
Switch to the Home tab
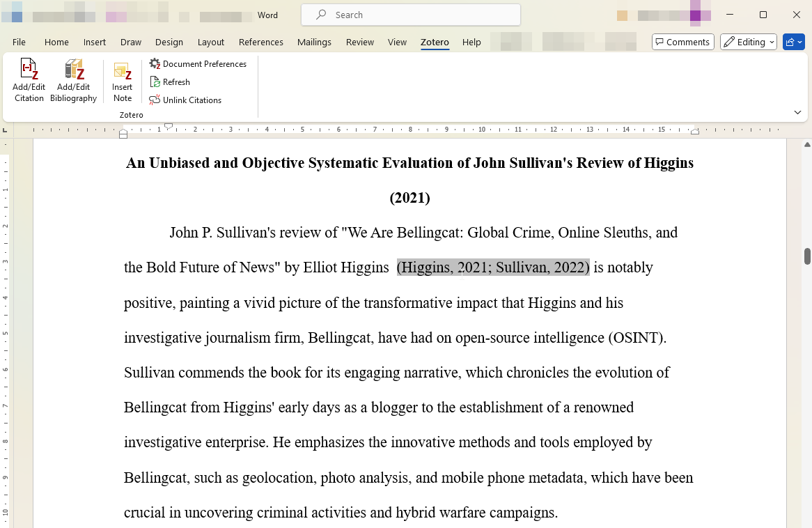[x=56, y=42]
